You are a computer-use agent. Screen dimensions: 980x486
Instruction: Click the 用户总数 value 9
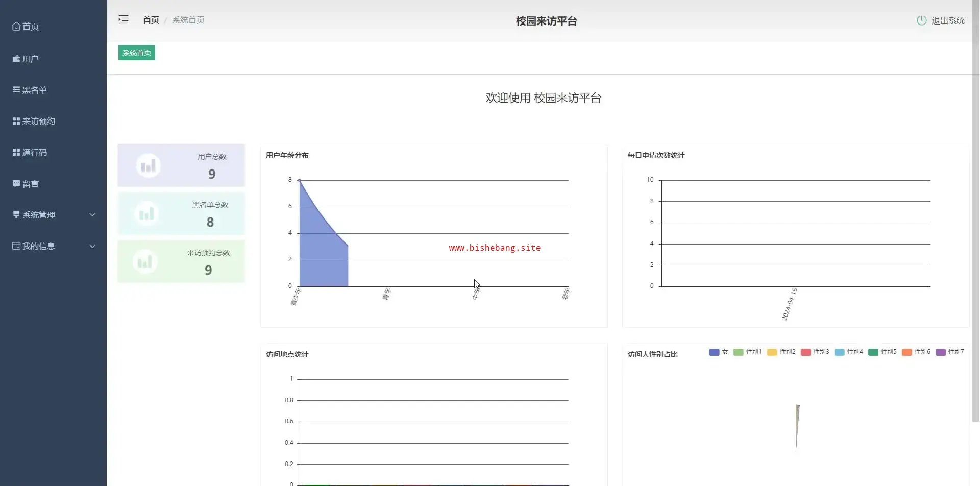pos(212,174)
